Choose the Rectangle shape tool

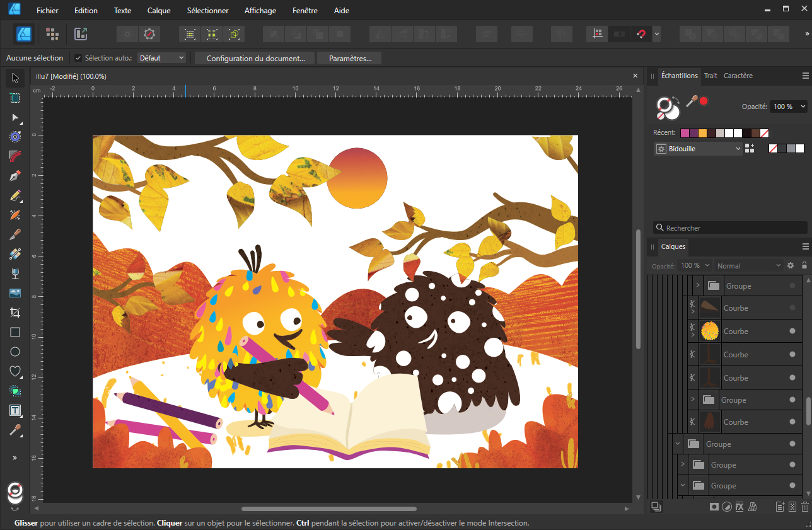tap(15, 332)
